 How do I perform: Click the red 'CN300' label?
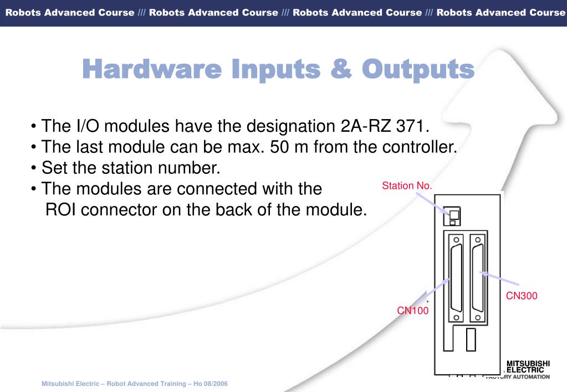pos(522,296)
